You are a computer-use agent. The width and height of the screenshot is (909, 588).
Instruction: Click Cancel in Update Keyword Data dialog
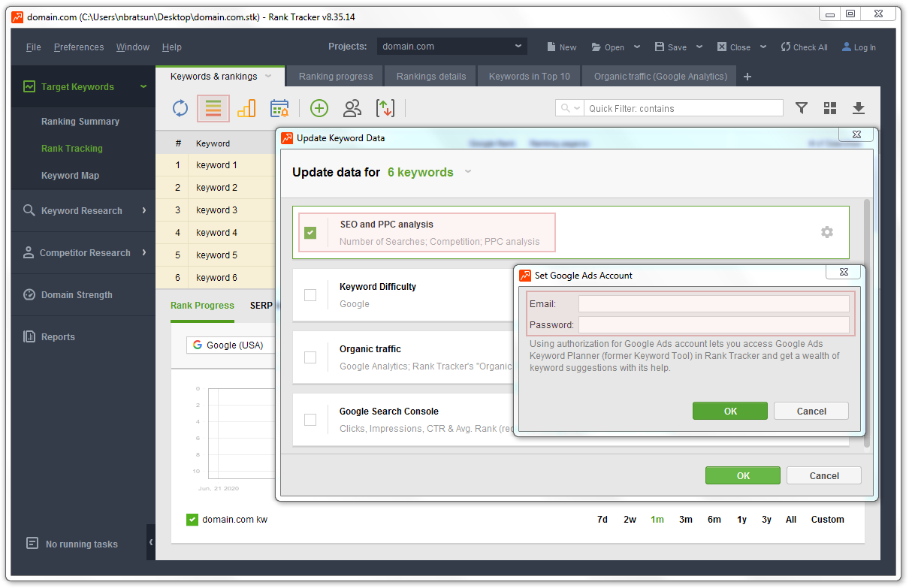(x=824, y=475)
